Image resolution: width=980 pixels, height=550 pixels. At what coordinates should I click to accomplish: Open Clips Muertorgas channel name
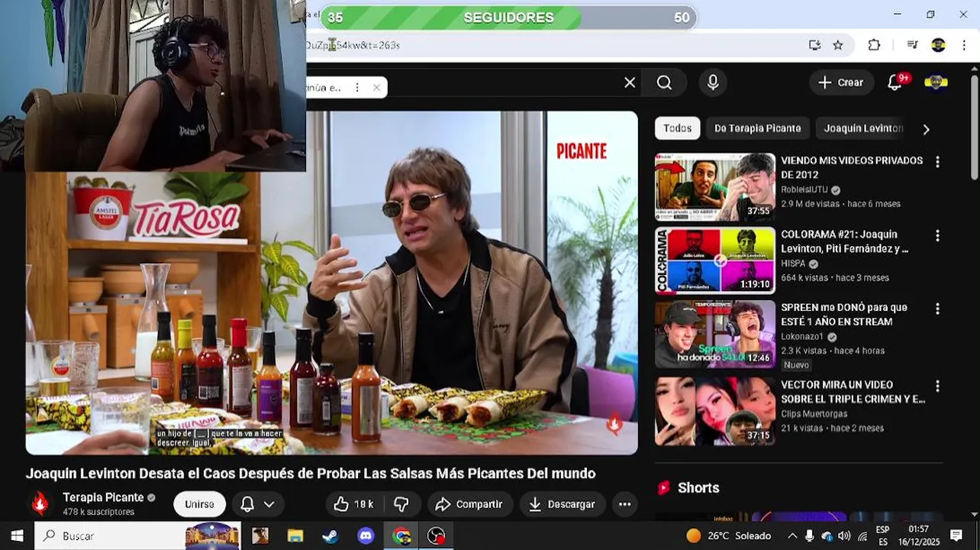(814, 413)
